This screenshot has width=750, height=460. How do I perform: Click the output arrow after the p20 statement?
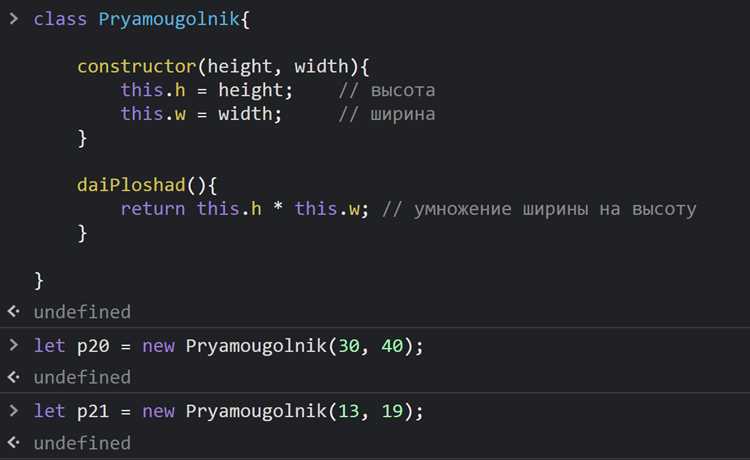coord(14,377)
